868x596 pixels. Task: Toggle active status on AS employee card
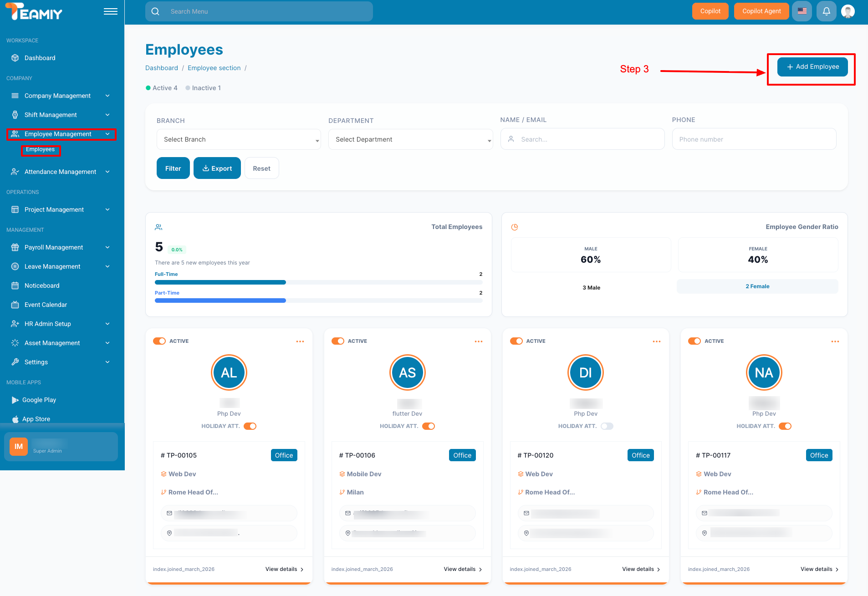338,341
